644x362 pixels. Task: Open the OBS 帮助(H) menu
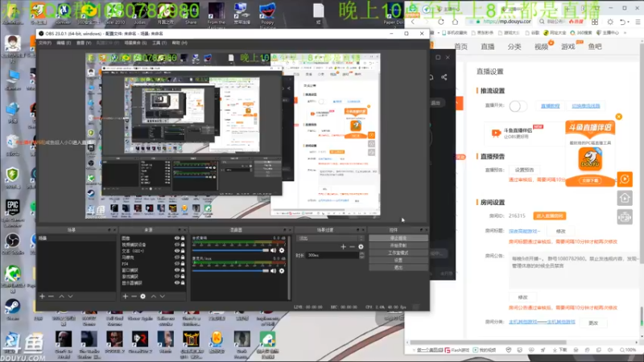(180, 43)
